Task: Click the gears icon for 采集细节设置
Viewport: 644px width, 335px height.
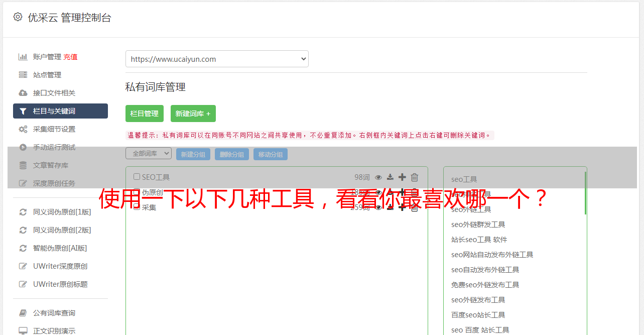Action: 23,129
